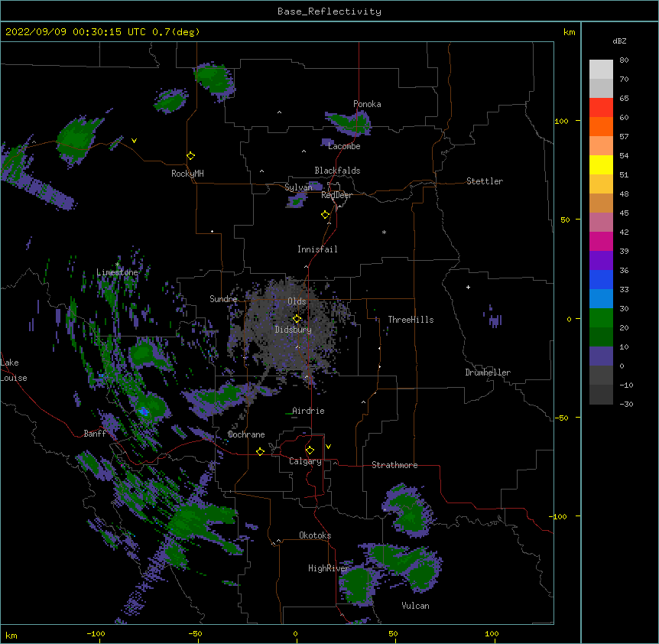This screenshot has height=644, width=659.
Task: Click the Blackfalds label
Action: (337, 171)
